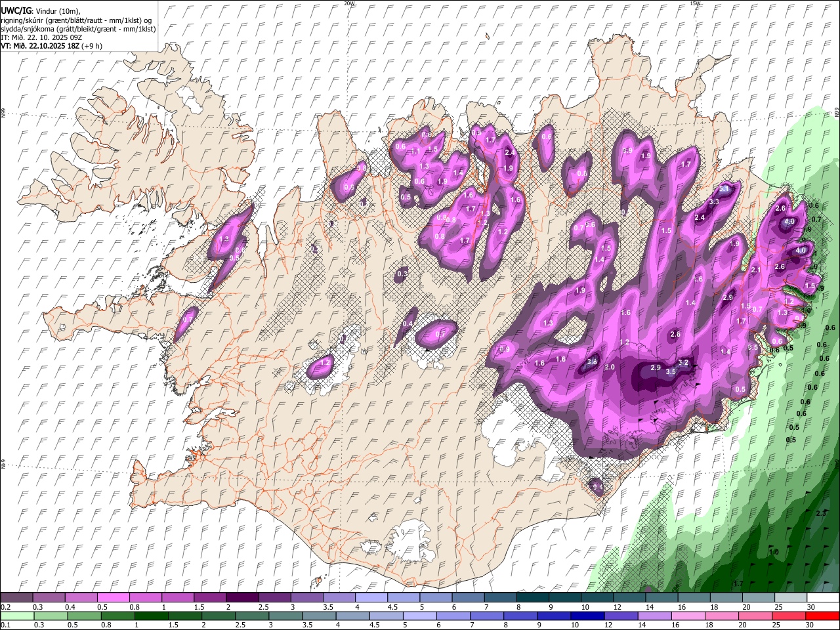This screenshot has width=840, height=630.
Task: Click the grey-blue 3.5 swatch in lower legend
Action: click(x=320, y=616)
